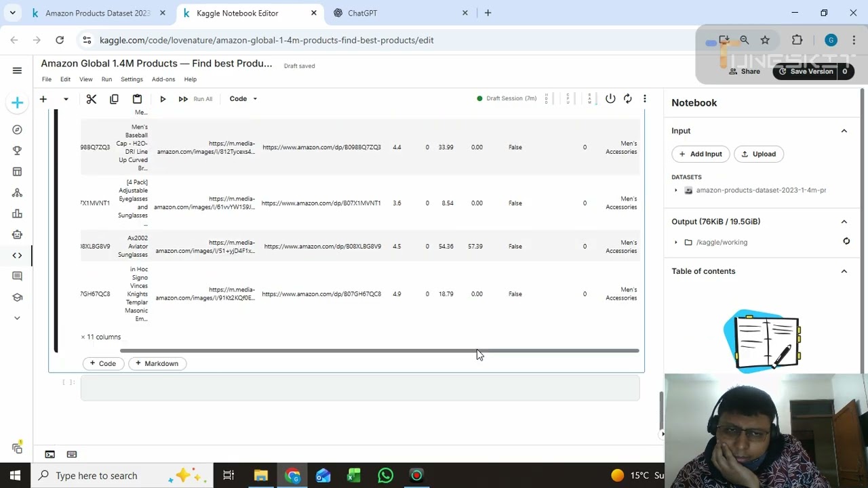Viewport: 868px width, 488px height.
Task: Open the Settings menu
Action: click(132, 79)
